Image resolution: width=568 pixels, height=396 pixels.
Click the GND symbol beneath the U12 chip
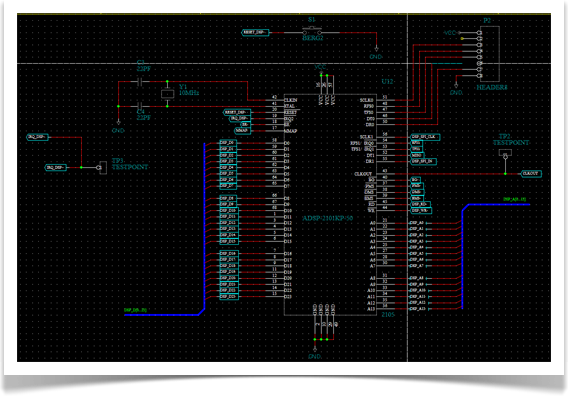pyautogui.click(x=315, y=349)
